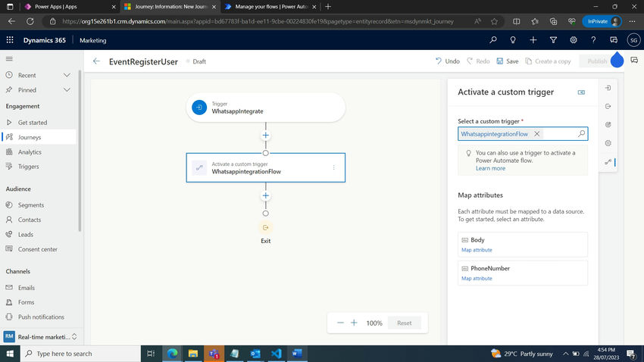Click Save in the journey toolbar

pyautogui.click(x=508, y=61)
